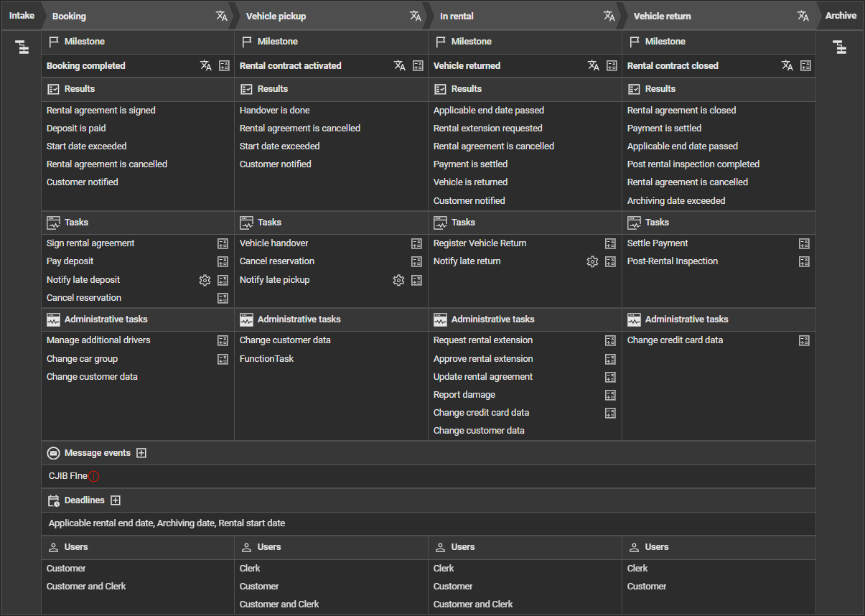Screen dimensions: 865x616
Task: Open form icon for Vehicle return Change credit card data
Action: (x=804, y=340)
